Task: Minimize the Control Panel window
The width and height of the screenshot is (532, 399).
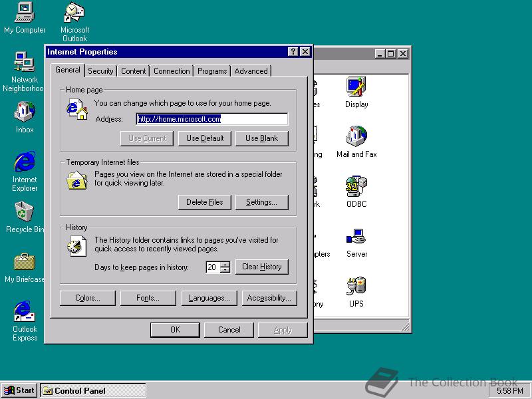Action: point(380,54)
